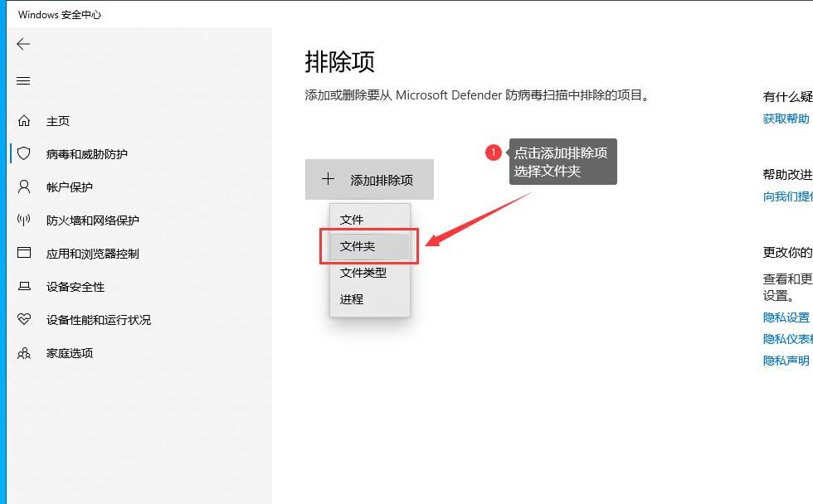Click the signal icon for 防火墙和网络保护
The height and width of the screenshot is (504, 813).
pyautogui.click(x=24, y=220)
